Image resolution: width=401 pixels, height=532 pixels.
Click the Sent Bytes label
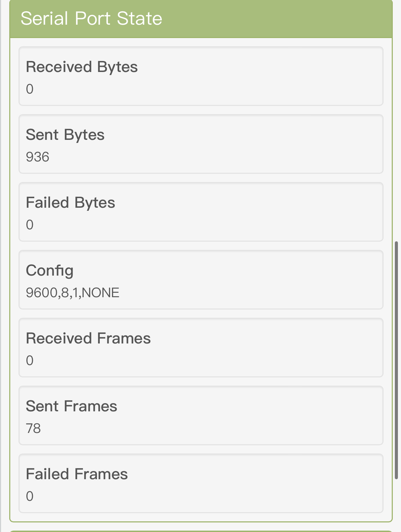point(65,135)
